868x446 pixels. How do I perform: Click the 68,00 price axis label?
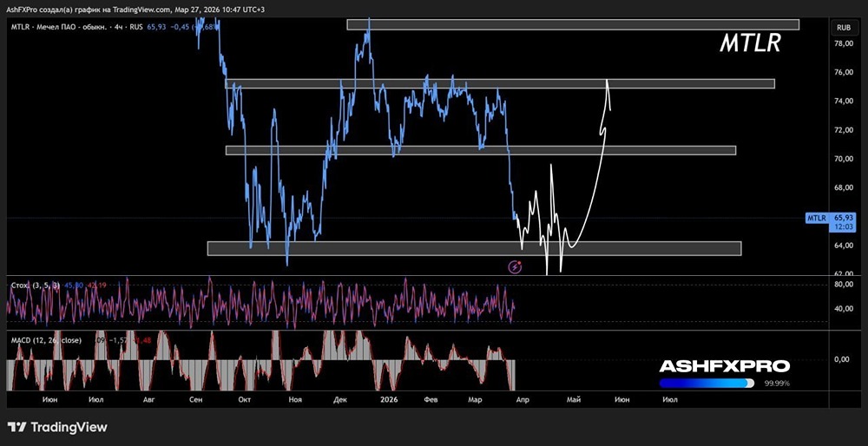tap(842, 187)
